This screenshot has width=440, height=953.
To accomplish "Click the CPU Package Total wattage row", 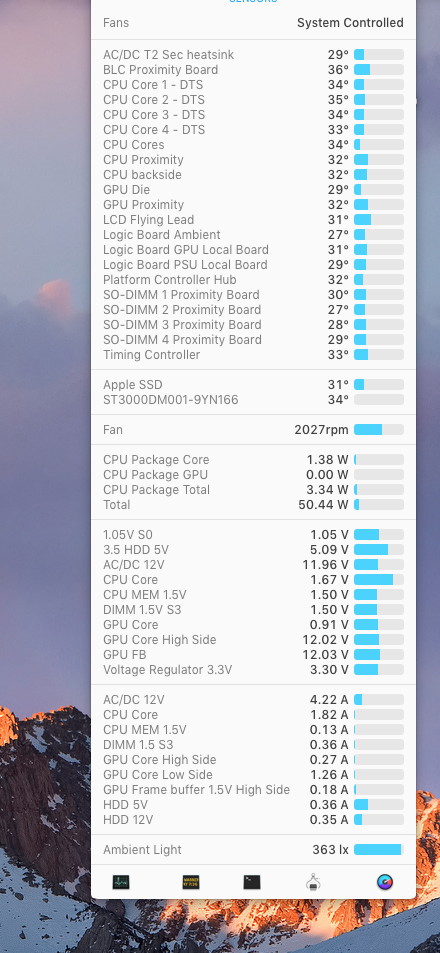I will (253, 490).
